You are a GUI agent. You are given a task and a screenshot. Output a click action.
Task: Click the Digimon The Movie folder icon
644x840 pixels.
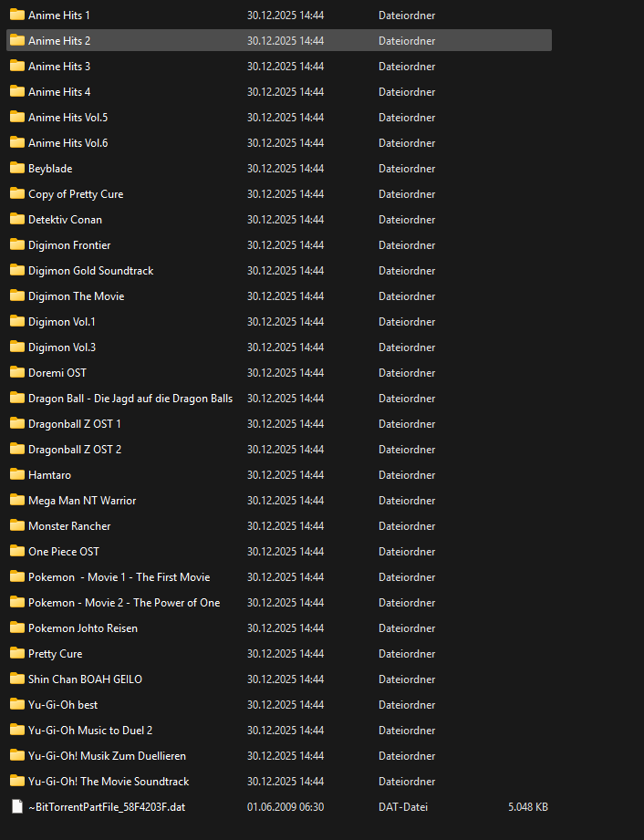tap(17, 296)
